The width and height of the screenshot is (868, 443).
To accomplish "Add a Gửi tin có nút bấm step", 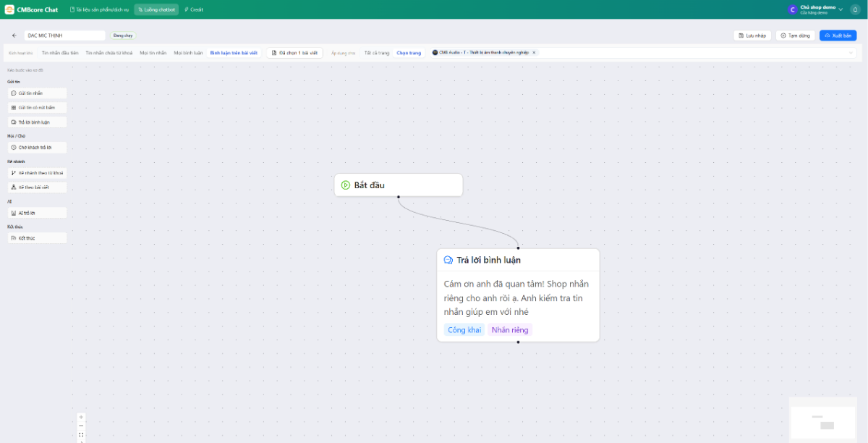I will pos(37,107).
